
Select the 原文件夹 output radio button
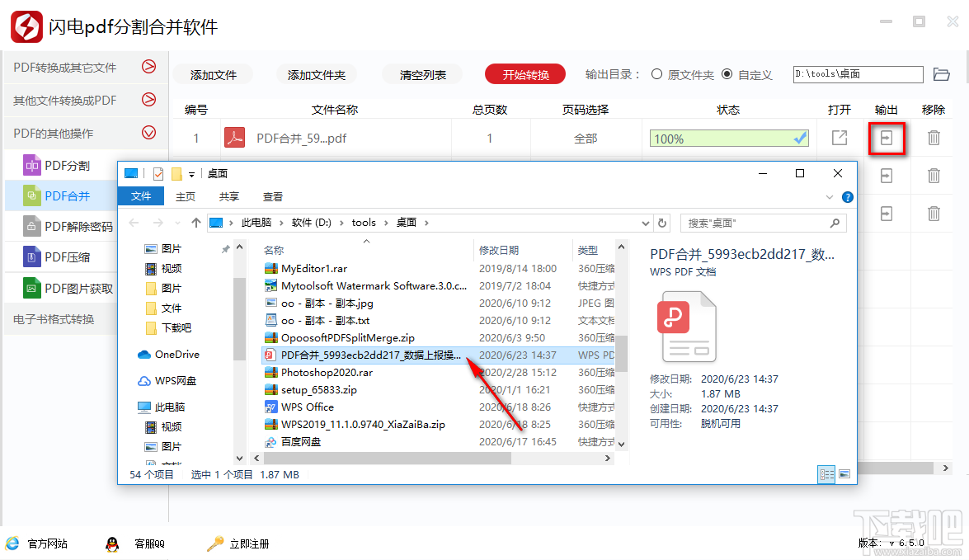pos(657,73)
